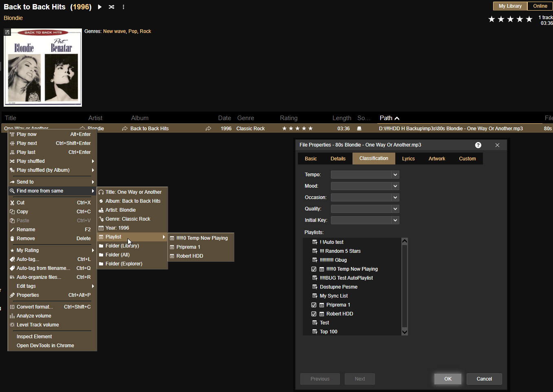Expand the Mood combo box

[394, 186]
